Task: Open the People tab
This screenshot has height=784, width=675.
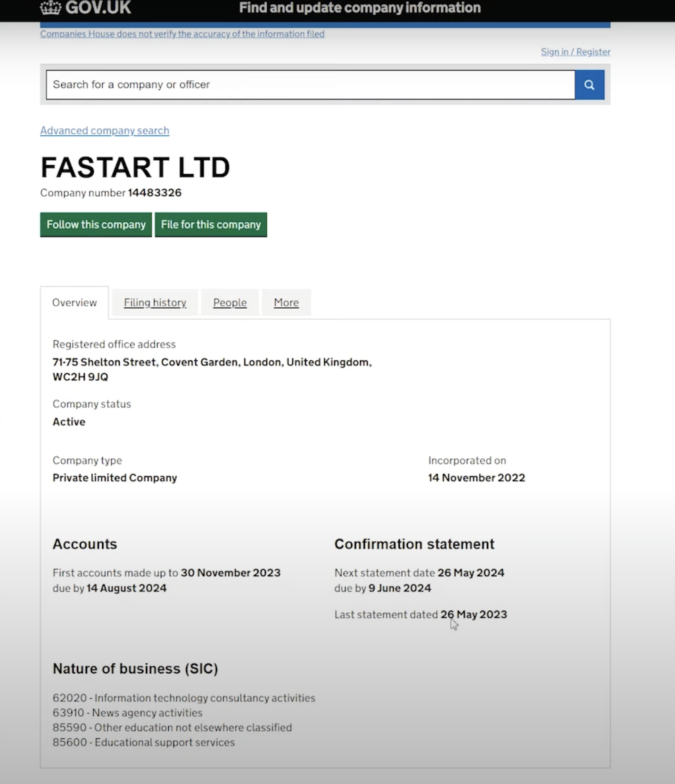Action: 230,302
